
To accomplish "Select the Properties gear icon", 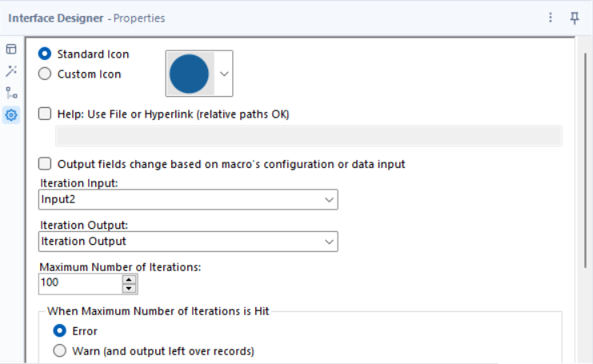I will pos(11,115).
